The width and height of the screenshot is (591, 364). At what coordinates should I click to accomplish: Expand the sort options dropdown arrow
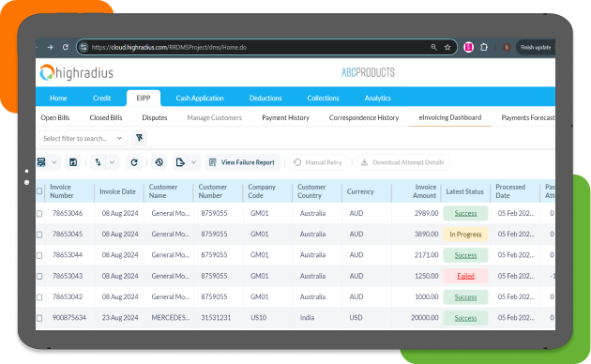(112, 162)
